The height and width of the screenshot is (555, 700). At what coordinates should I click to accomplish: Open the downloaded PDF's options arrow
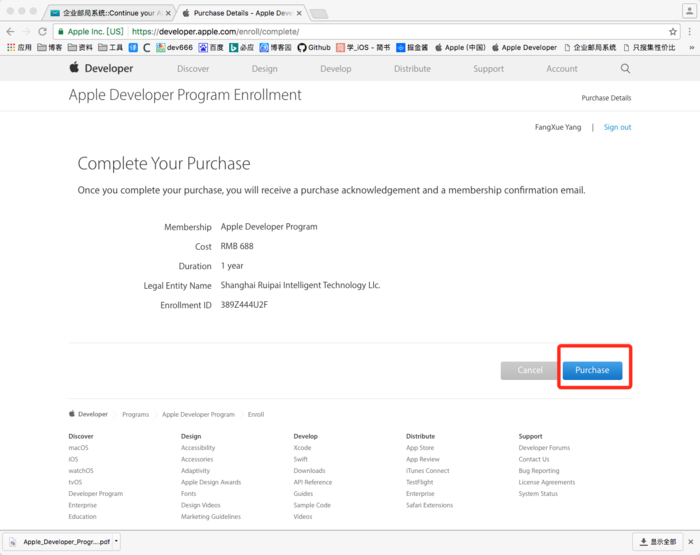pyautogui.click(x=116, y=541)
